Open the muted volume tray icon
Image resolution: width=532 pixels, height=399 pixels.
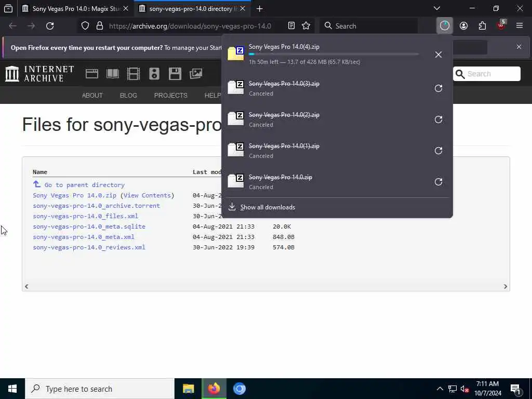click(x=464, y=389)
